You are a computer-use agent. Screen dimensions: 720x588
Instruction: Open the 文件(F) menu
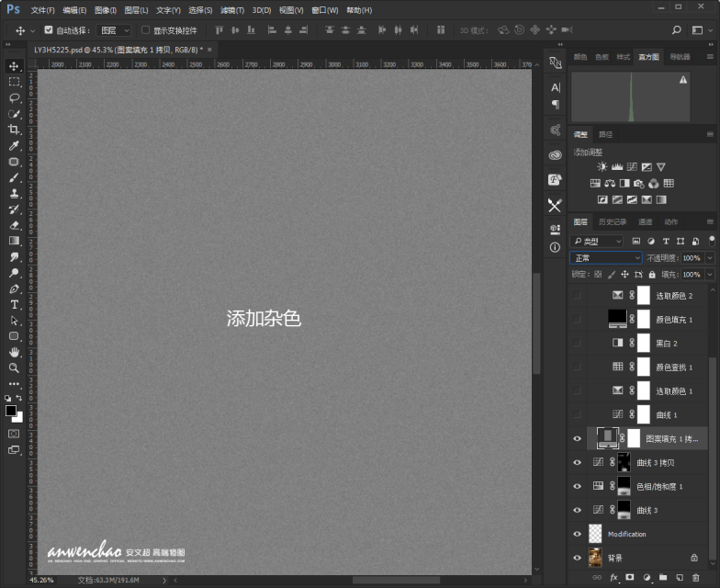pos(42,10)
